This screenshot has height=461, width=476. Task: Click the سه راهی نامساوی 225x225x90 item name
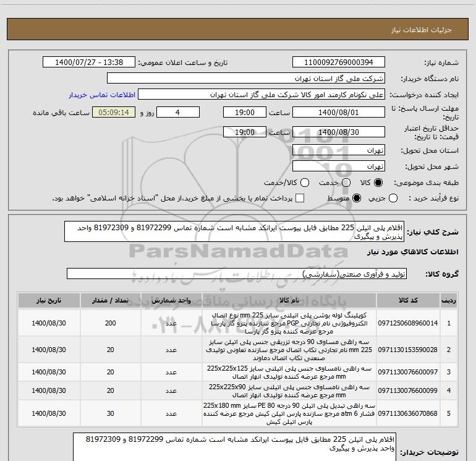click(x=289, y=391)
